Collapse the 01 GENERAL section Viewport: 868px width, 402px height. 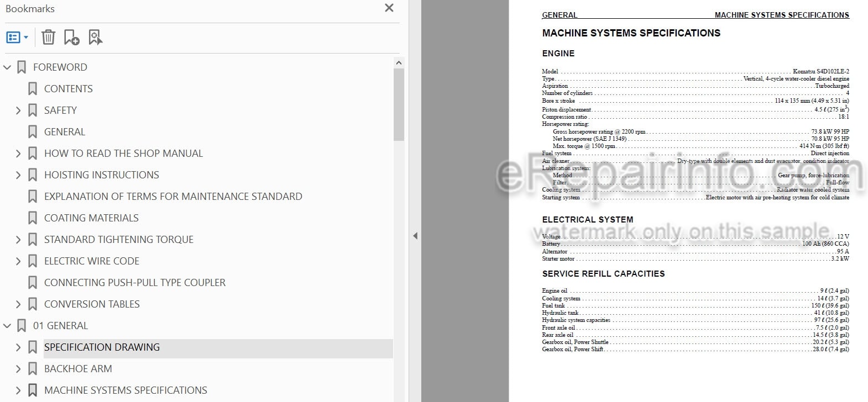tap(7, 326)
